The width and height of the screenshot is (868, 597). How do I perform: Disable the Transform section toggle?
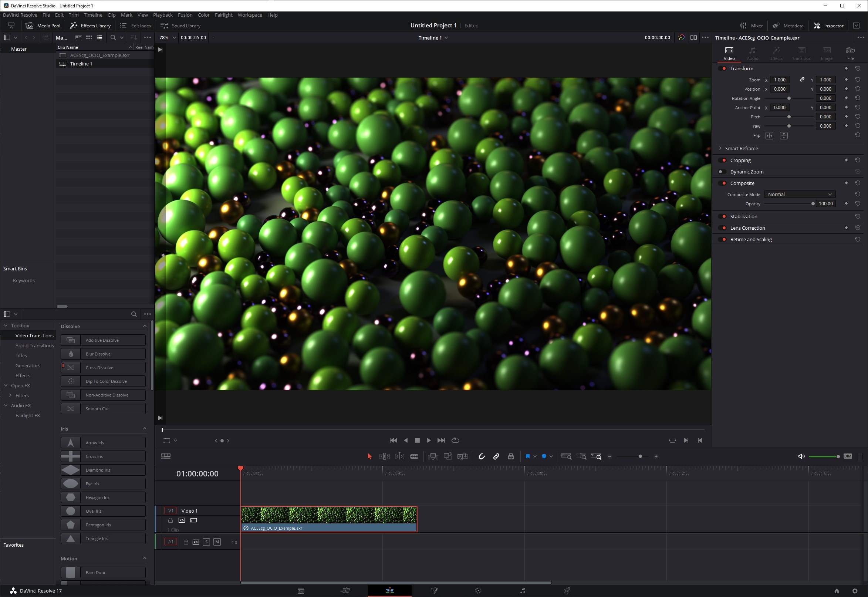723,68
